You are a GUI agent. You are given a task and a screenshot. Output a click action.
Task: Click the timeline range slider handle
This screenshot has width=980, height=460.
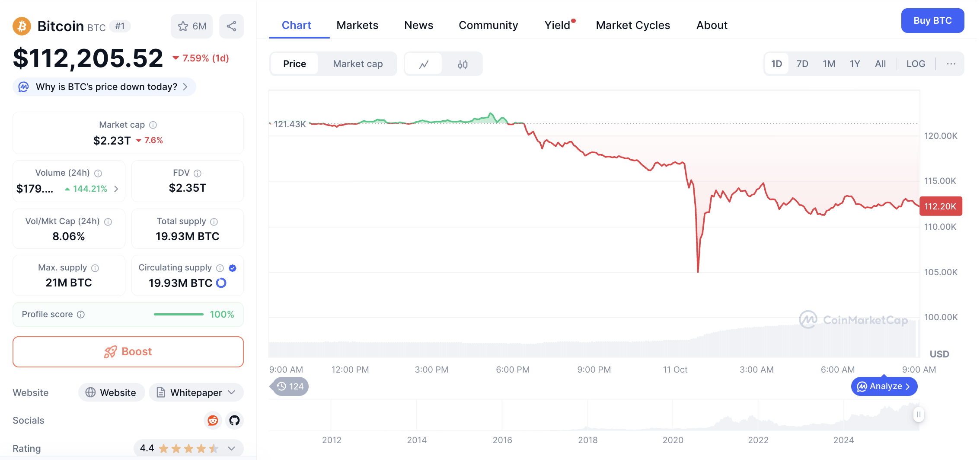[x=918, y=415]
